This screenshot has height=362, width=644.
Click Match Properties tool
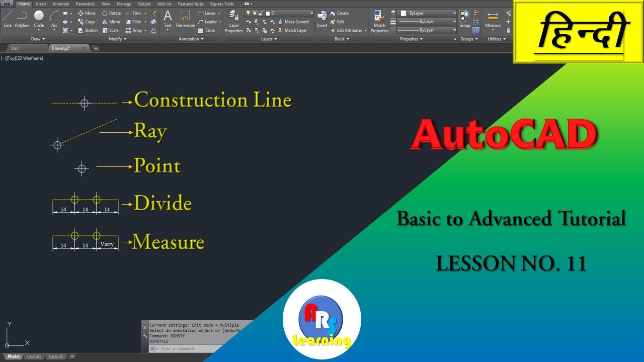[x=379, y=21]
